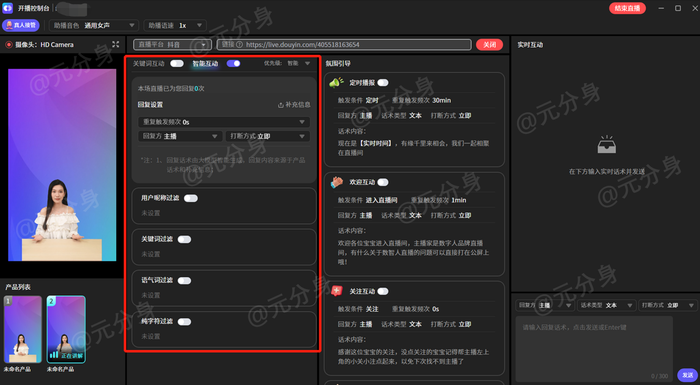The image size is (700, 385).
Task: Click the 请输入回复话术 text input box
Action: (594, 348)
